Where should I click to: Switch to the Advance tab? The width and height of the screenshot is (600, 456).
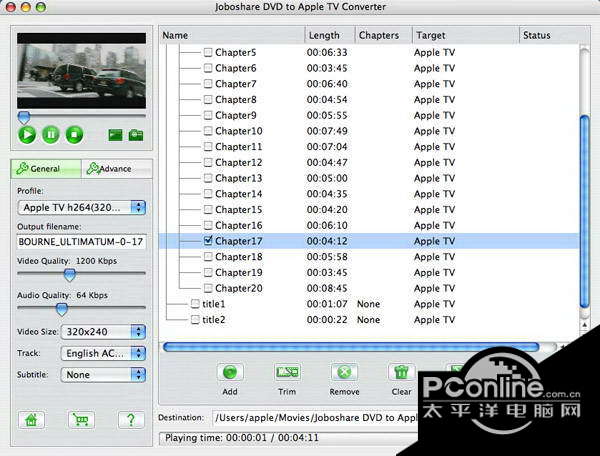point(115,169)
